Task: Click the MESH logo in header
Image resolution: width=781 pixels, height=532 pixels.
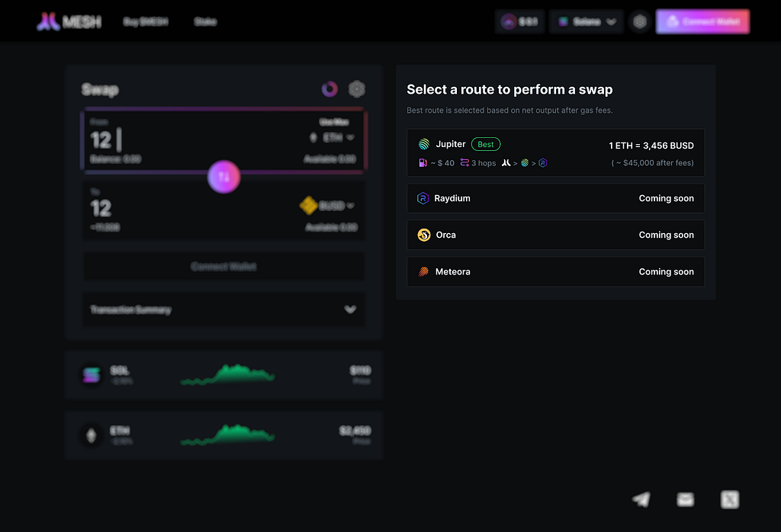Action: tap(69, 21)
